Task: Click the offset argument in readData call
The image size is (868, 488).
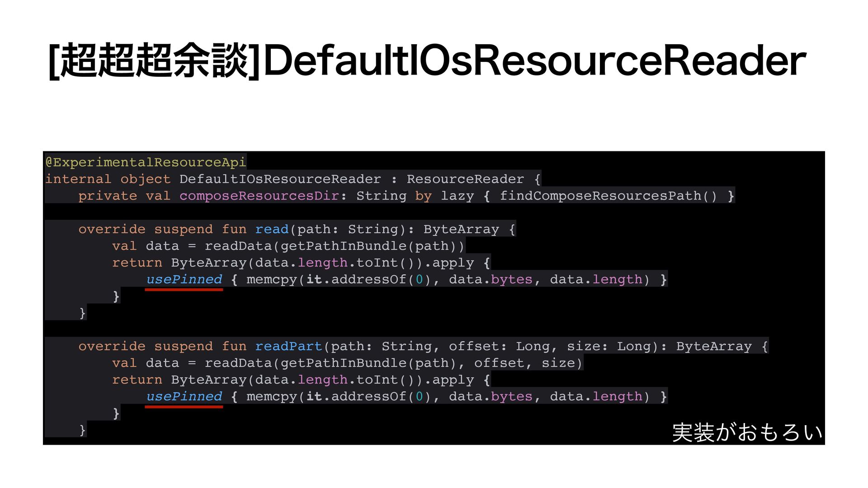Action: click(x=499, y=363)
